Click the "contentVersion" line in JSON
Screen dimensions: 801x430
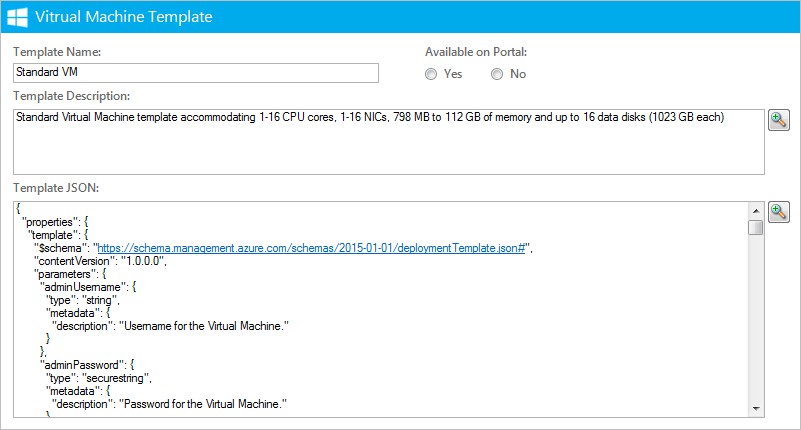point(101,261)
